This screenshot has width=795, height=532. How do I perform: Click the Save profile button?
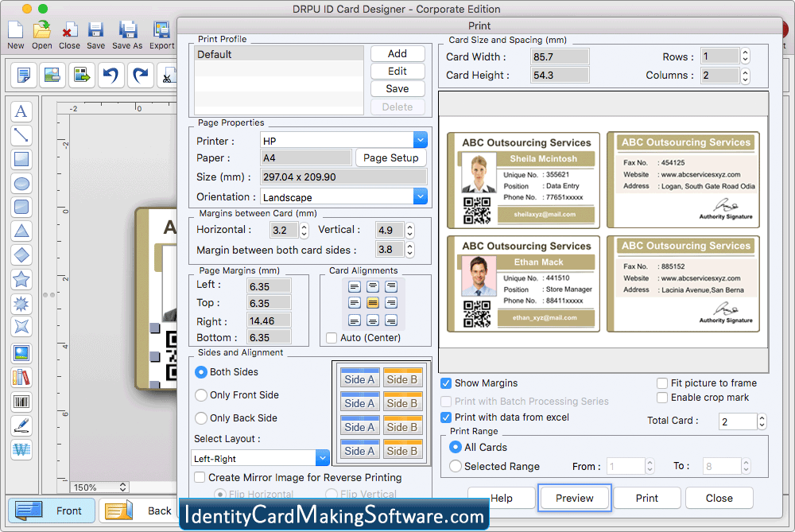pos(397,89)
